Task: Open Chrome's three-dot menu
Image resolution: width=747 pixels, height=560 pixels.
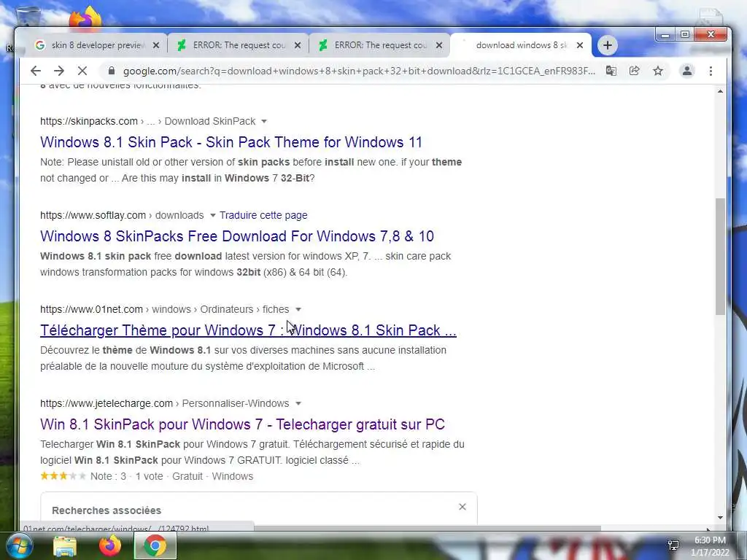Action: (711, 71)
